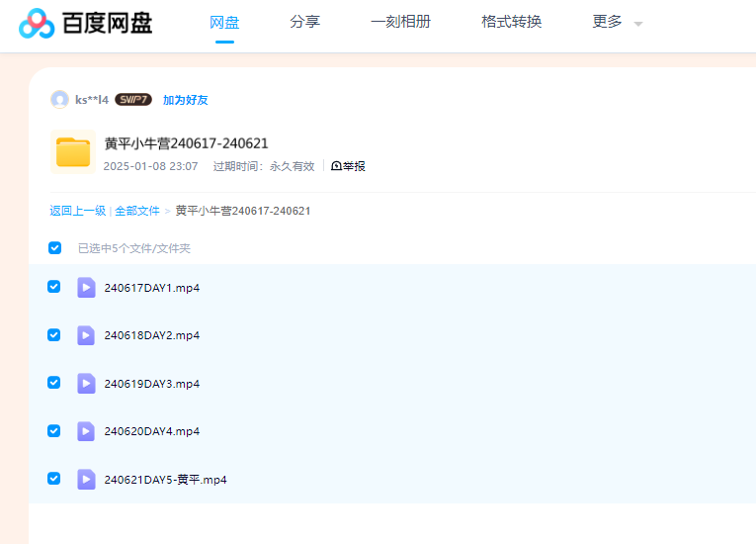Open the 格式转换 tab
The height and width of the screenshot is (544, 756).
coord(511,22)
